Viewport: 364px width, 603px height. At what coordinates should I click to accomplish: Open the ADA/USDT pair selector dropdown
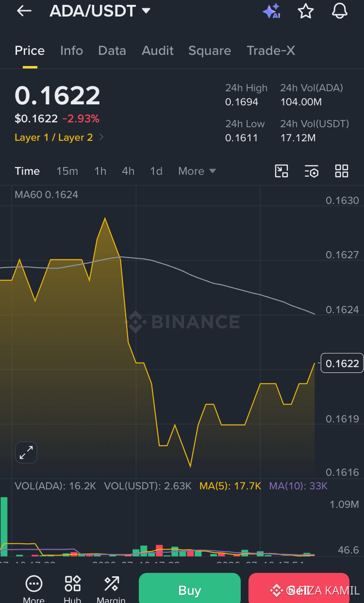pos(100,11)
